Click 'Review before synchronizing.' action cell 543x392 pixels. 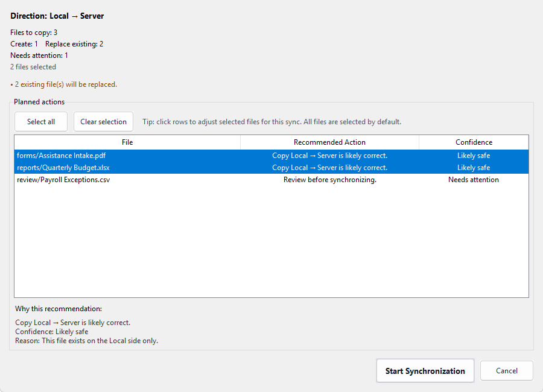[329, 180]
